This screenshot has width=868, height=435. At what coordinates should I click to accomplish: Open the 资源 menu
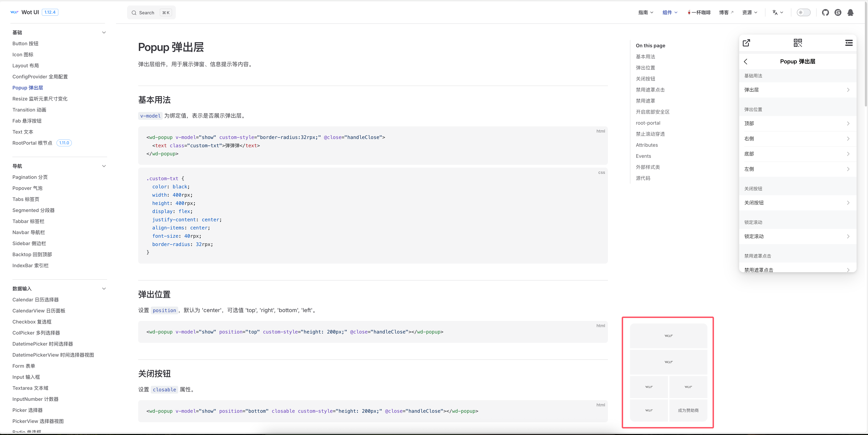[750, 12]
